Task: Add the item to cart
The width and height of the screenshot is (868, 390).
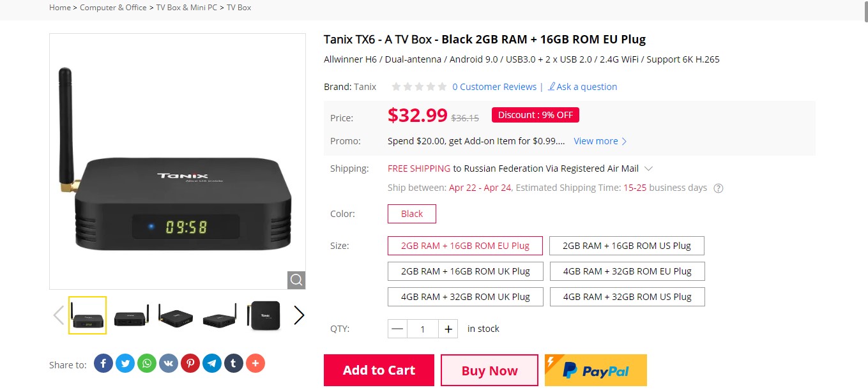Action: click(x=379, y=370)
